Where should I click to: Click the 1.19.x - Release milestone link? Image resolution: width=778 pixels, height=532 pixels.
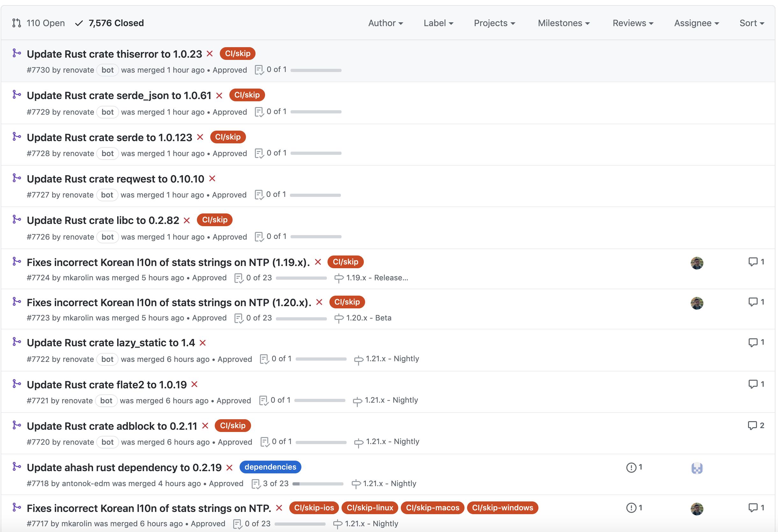(x=377, y=278)
